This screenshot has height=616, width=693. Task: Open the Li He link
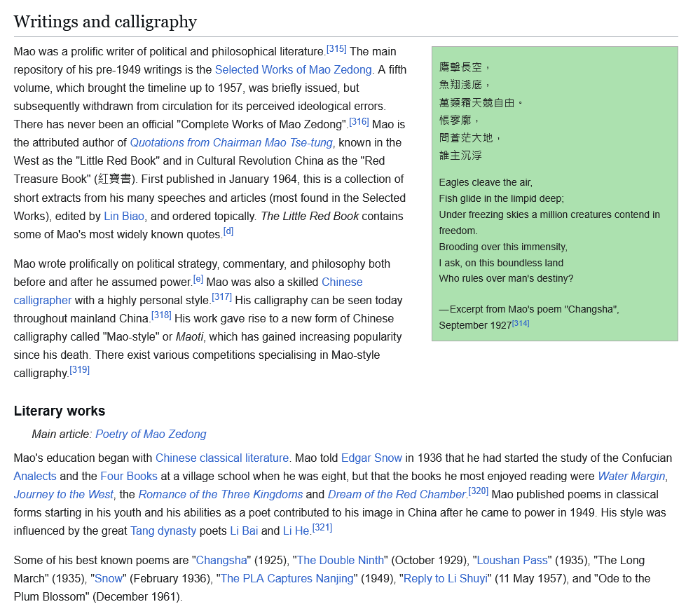(296, 531)
